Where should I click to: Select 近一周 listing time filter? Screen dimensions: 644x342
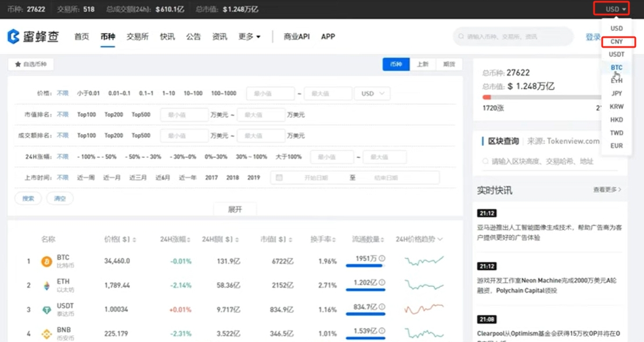click(85, 178)
